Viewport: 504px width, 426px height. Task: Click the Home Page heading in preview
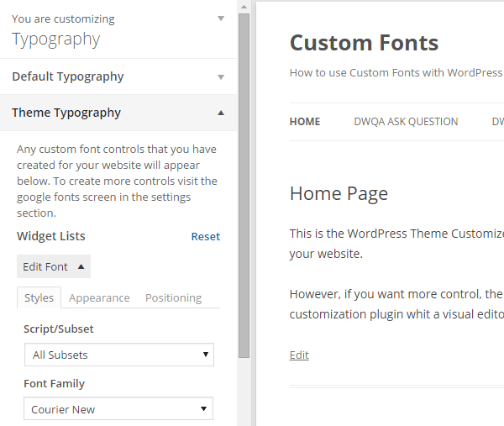tap(339, 193)
